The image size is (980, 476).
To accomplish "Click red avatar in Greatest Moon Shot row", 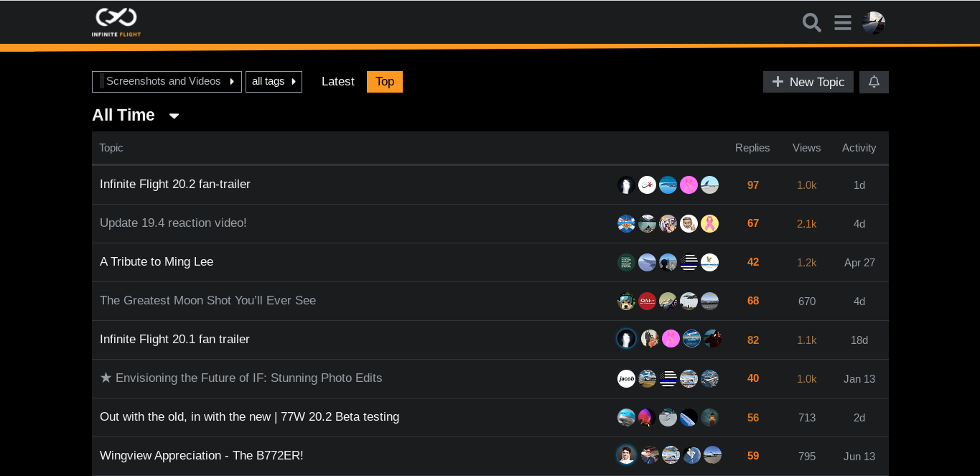I will point(647,302).
